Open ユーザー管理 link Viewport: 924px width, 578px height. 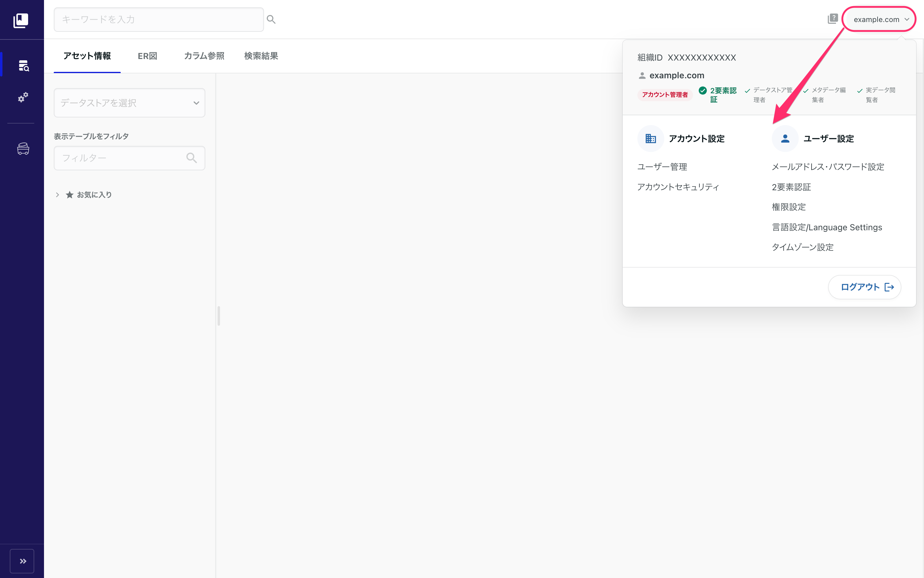[x=662, y=167]
